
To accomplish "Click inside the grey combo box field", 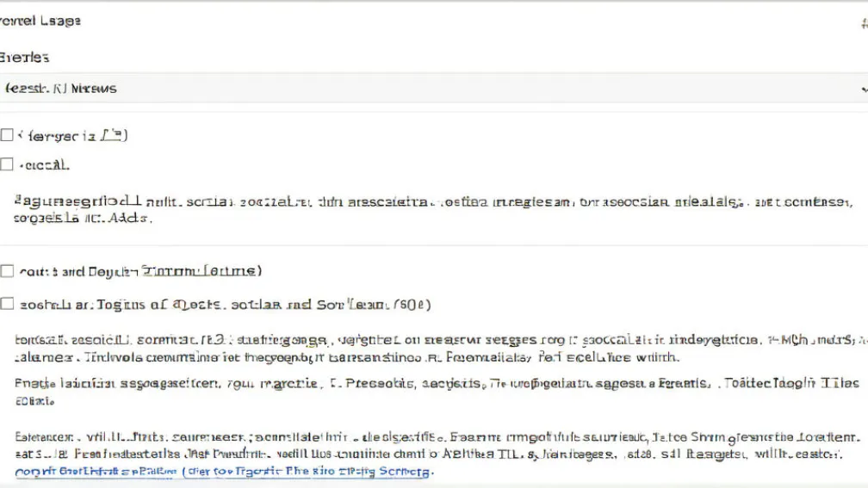I will [431, 89].
